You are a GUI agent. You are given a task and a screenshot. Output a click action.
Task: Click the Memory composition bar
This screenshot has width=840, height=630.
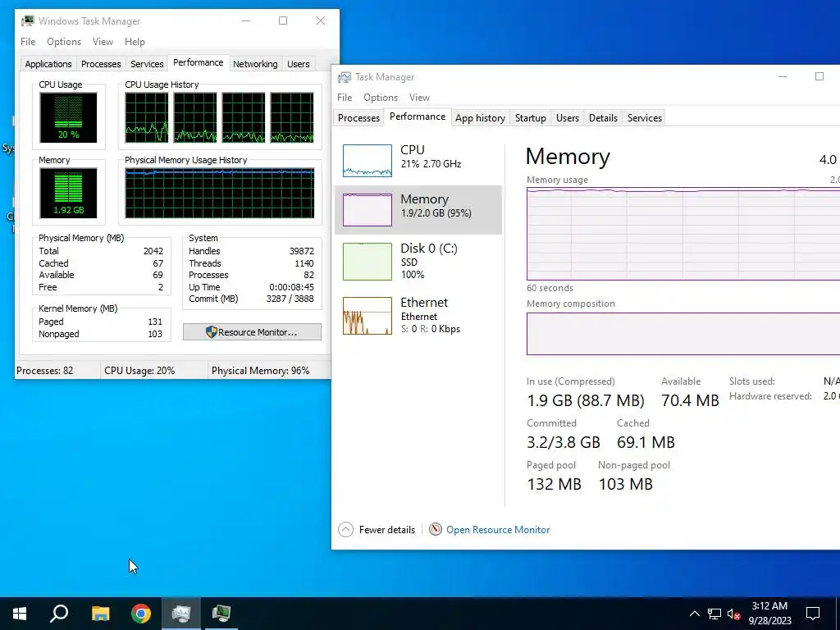683,334
